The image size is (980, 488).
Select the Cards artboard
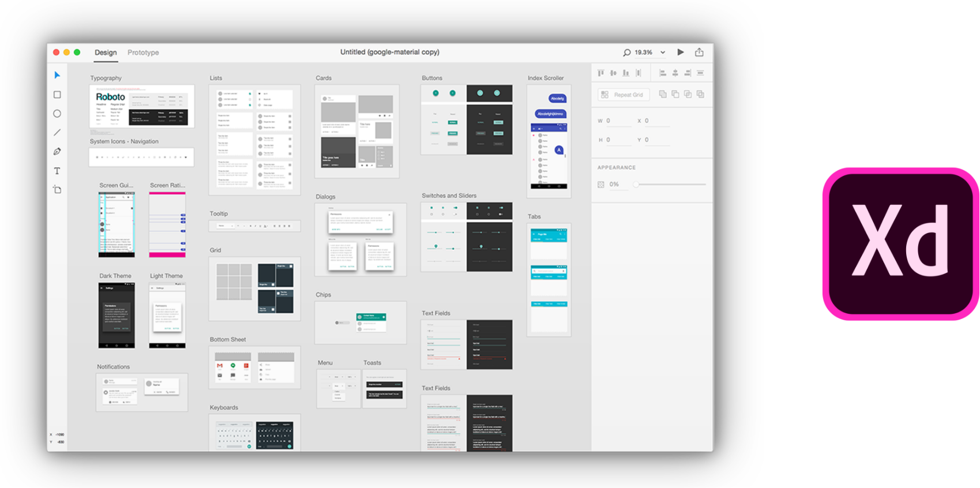pyautogui.click(x=357, y=132)
